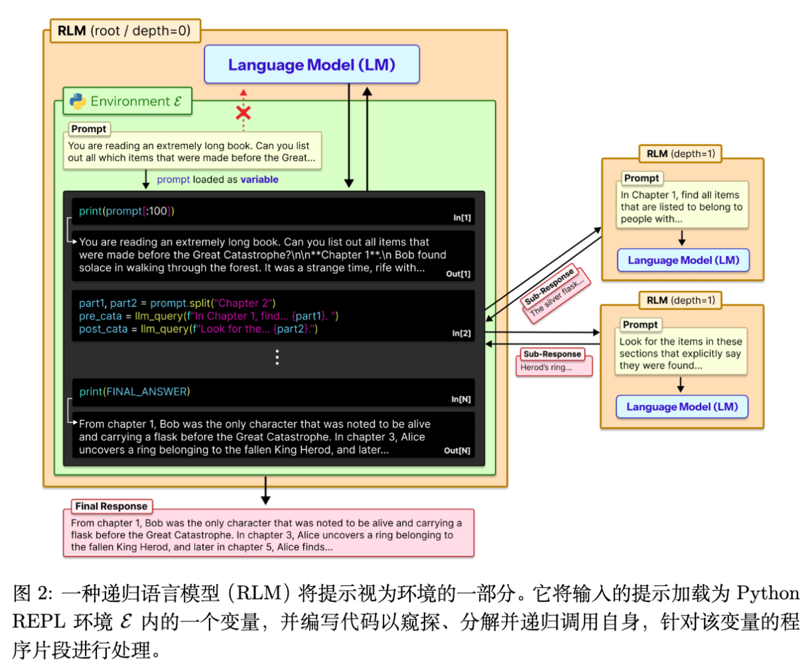Viewport: 812px width, 671px height.
Task: Click the arrow below 'In Chapter 1' prompt
Action: [x=681, y=238]
